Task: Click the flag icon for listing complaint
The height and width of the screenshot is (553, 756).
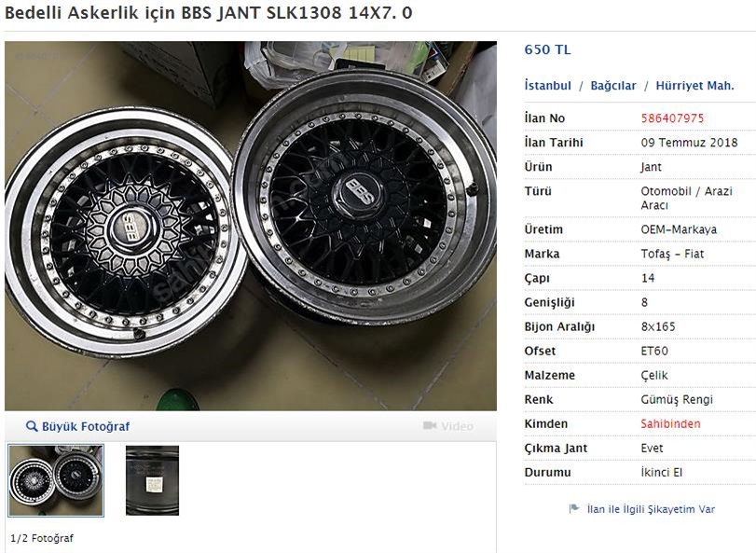Action: point(573,508)
